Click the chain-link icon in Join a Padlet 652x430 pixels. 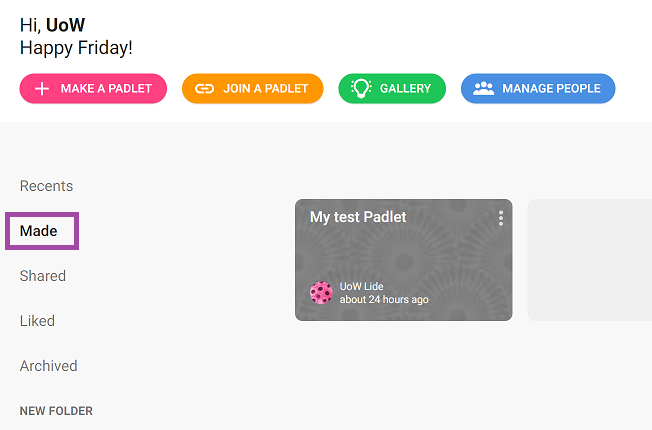point(205,89)
